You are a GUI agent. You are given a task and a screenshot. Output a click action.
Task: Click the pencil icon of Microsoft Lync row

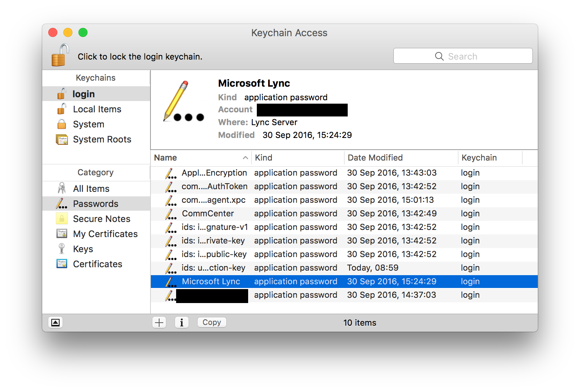point(170,282)
